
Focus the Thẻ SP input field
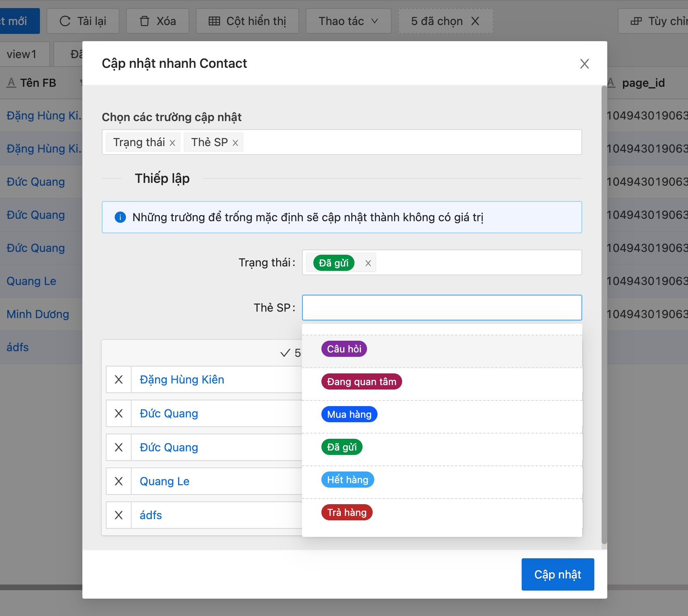tap(442, 308)
